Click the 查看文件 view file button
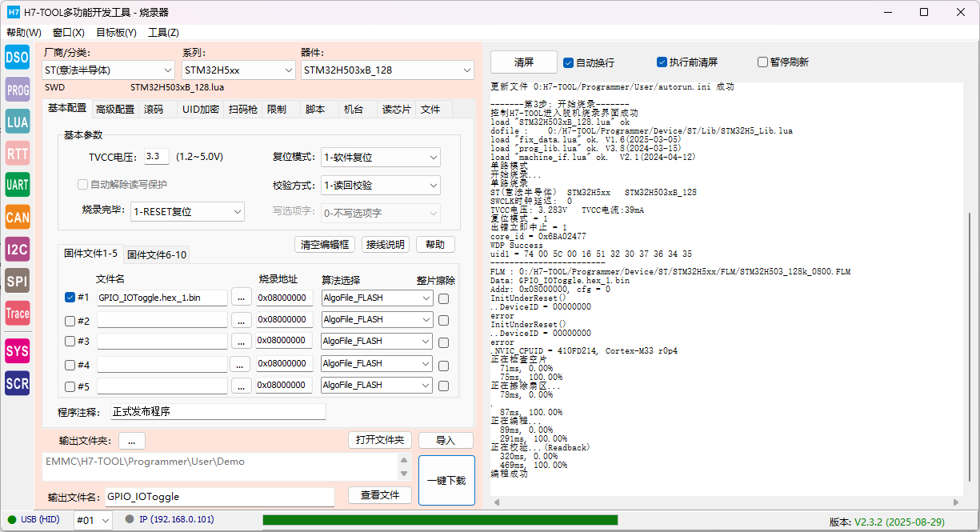 380,495
